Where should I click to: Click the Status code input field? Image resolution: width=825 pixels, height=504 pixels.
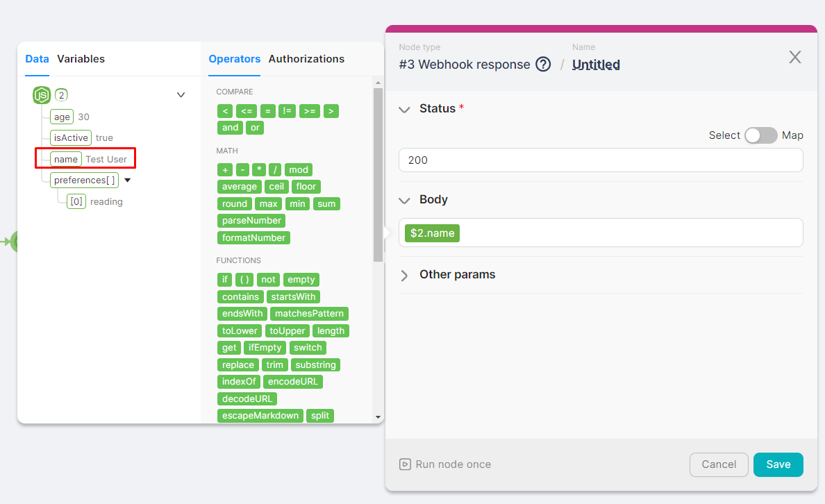tap(600, 160)
